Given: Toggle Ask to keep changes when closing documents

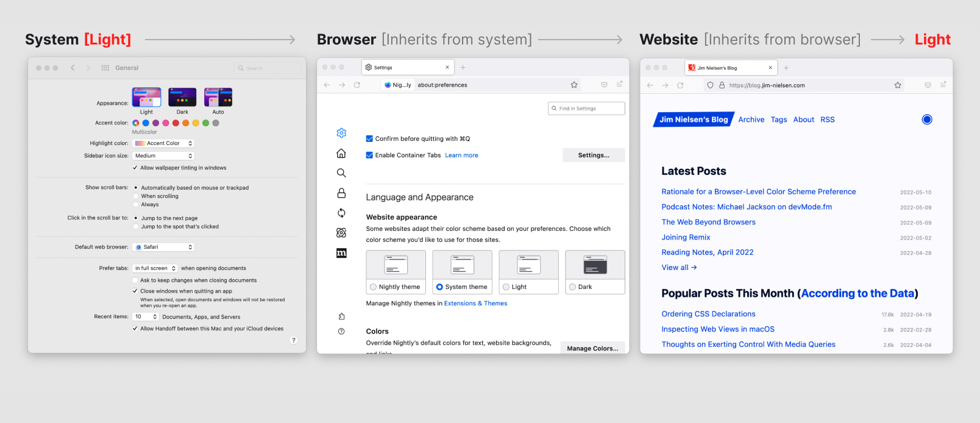Looking at the screenshot, I should pos(135,280).
